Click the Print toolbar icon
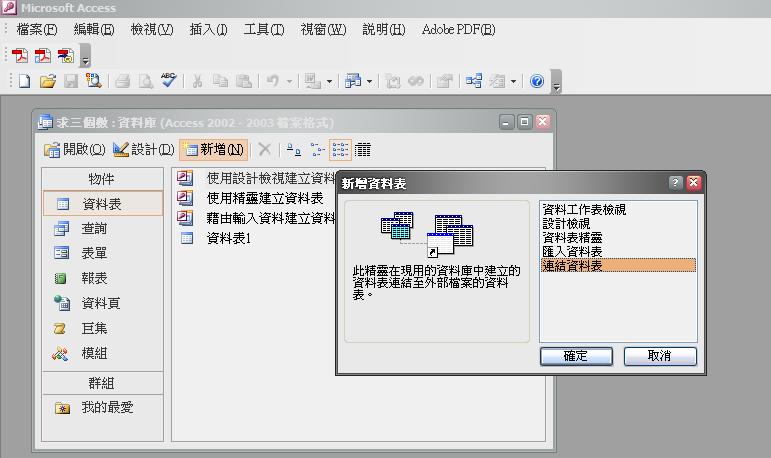The height and width of the screenshot is (458, 771). (122, 81)
